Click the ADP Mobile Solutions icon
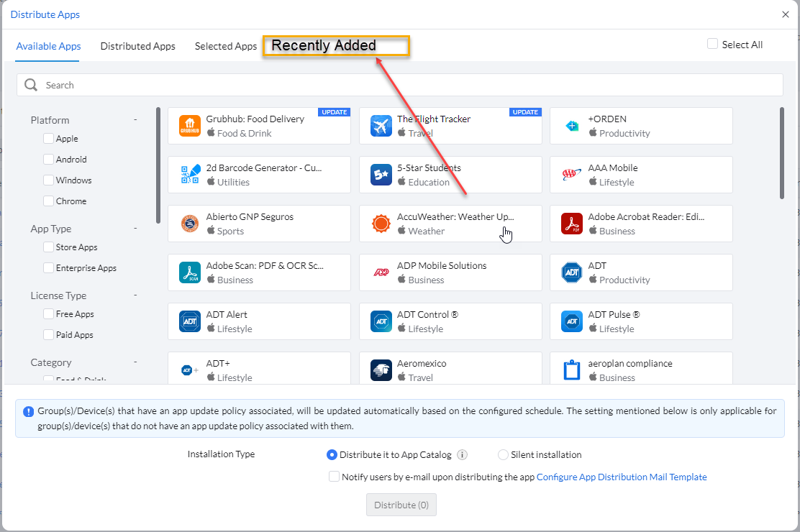The height and width of the screenshot is (532, 800). (x=381, y=272)
